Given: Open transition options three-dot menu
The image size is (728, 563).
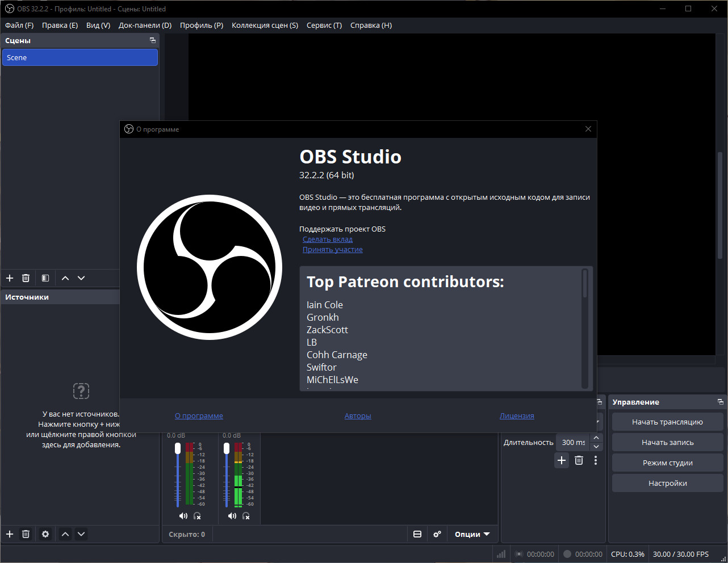Looking at the screenshot, I should pyautogui.click(x=595, y=460).
